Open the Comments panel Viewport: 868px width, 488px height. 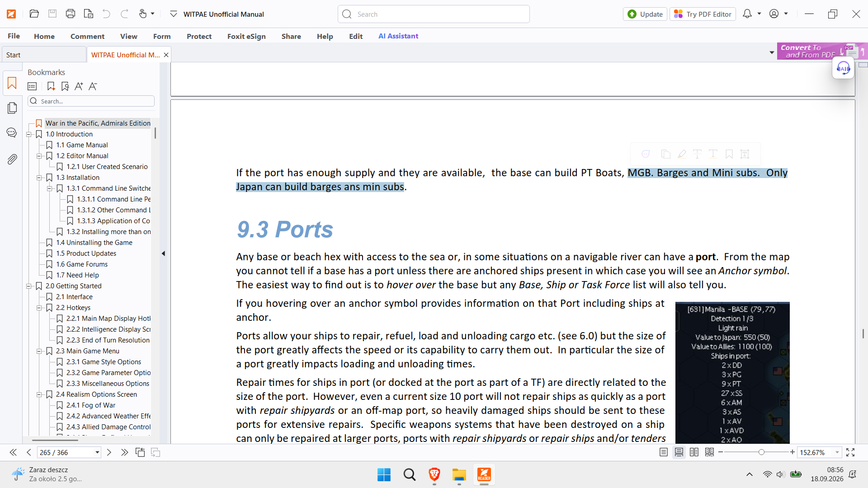click(12, 133)
